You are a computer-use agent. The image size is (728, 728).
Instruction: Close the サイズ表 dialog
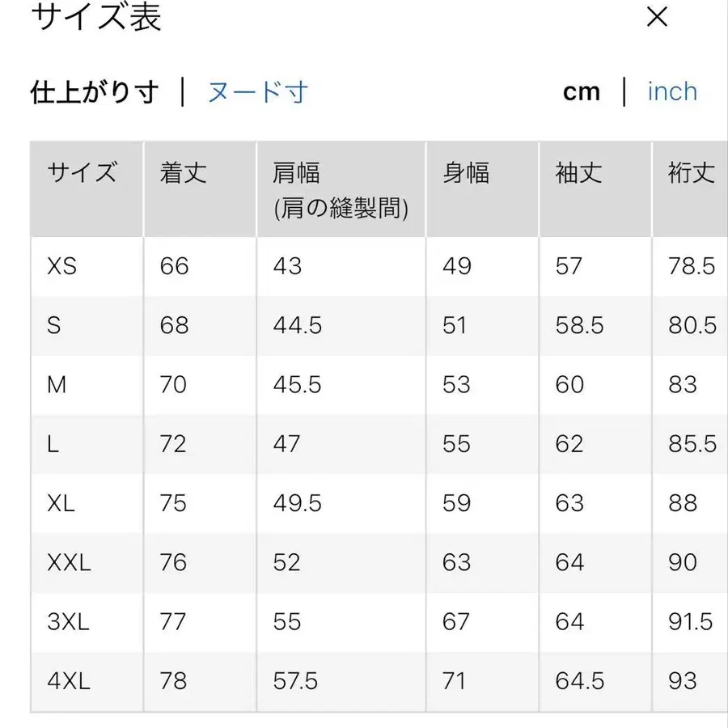[x=657, y=18]
